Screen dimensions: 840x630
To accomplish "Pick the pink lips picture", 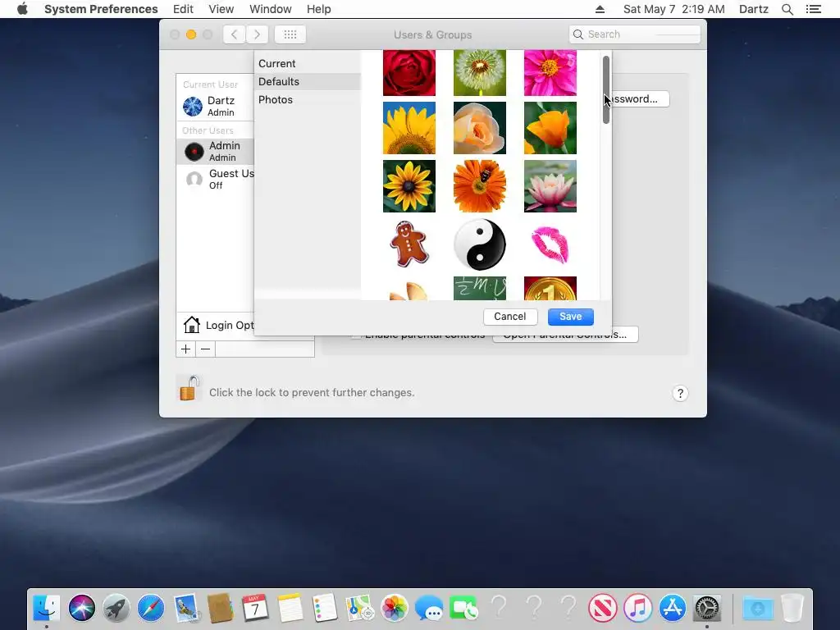I will coord(550,244).
